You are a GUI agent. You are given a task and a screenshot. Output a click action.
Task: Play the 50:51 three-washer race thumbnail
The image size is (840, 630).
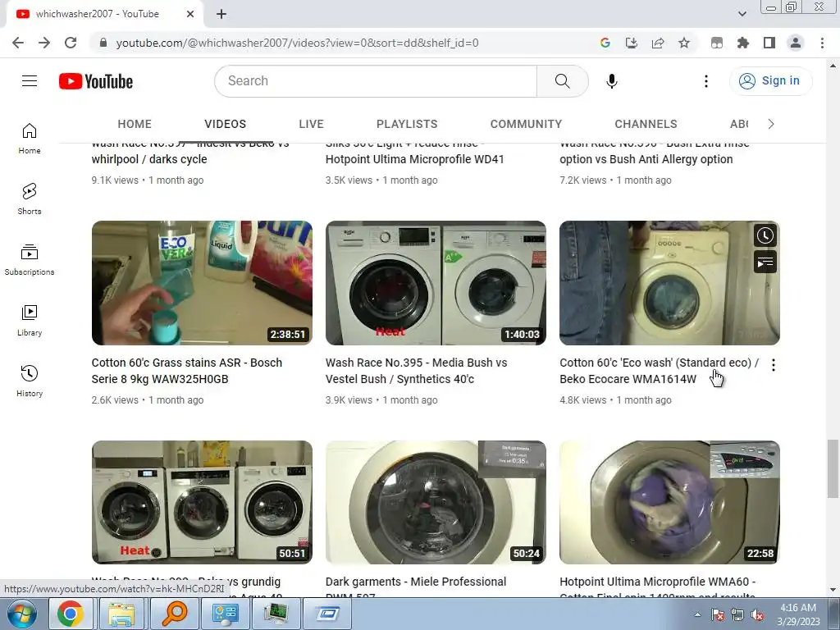pos(202,503)
